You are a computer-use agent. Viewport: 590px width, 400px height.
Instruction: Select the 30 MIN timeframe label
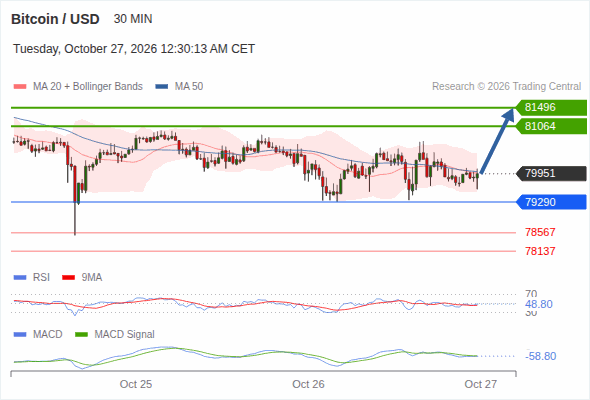(133, 19)
